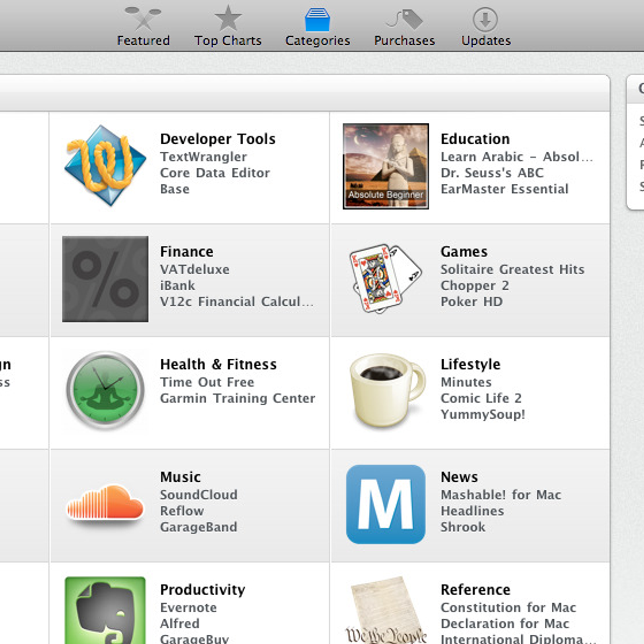The image size is (644, 644).
Task: Open the Developer Tools category heading
Action: pos(218,139)
